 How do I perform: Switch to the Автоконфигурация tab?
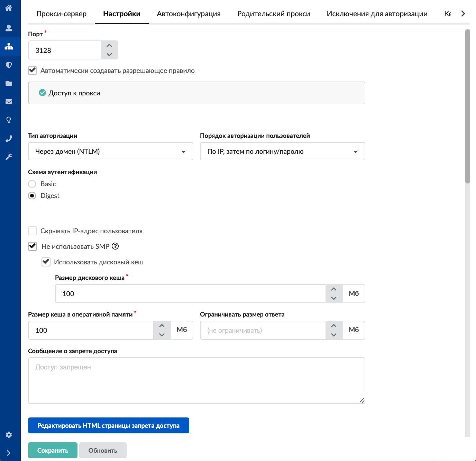pyautogui.click(x=189, y=14)
